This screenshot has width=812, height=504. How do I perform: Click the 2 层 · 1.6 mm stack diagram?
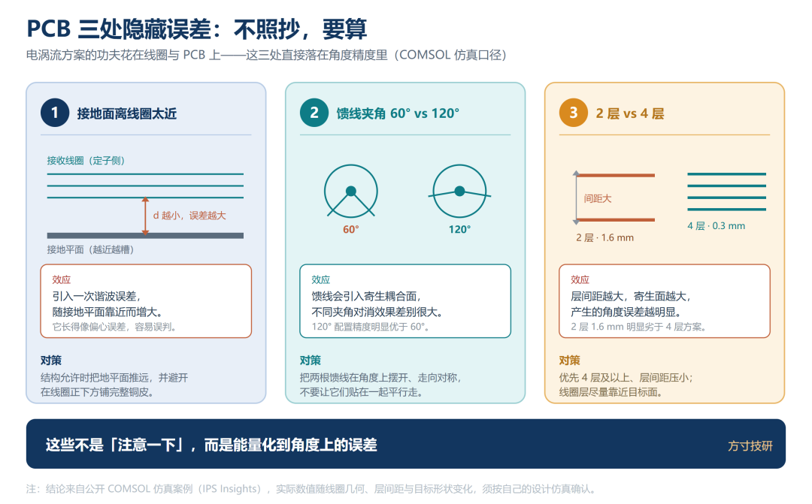tap(614, 198)
